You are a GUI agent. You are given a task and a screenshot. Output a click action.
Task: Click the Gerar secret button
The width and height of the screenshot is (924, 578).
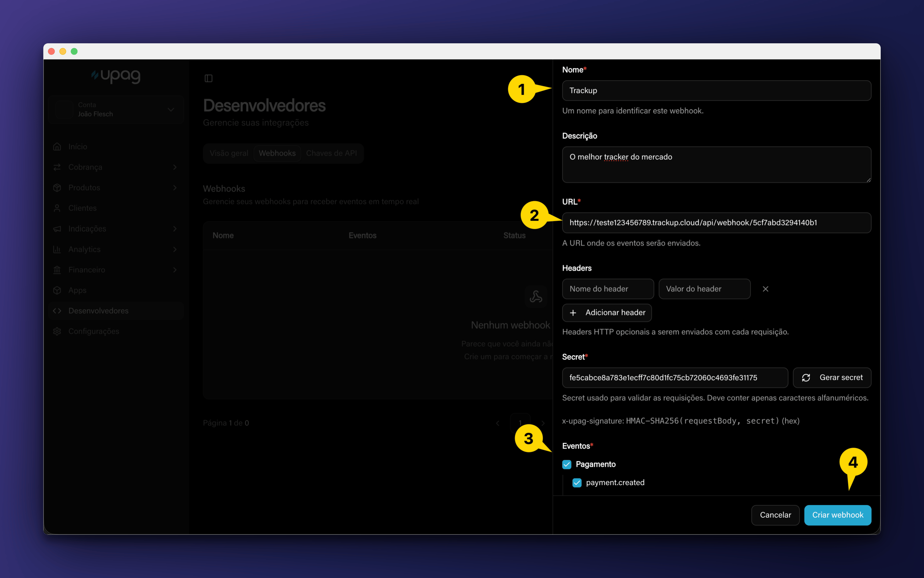click(832, 378)
